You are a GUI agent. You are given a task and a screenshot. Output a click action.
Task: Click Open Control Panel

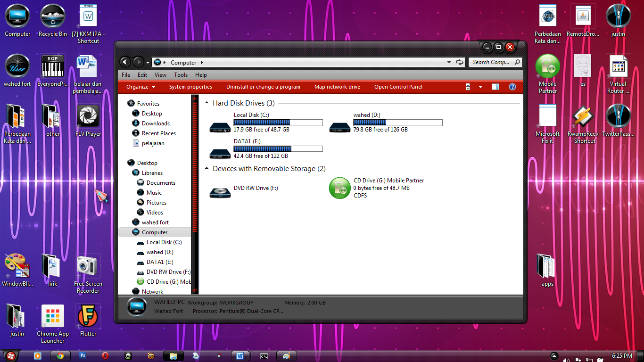pyautogui.click(x=399, y=87)
